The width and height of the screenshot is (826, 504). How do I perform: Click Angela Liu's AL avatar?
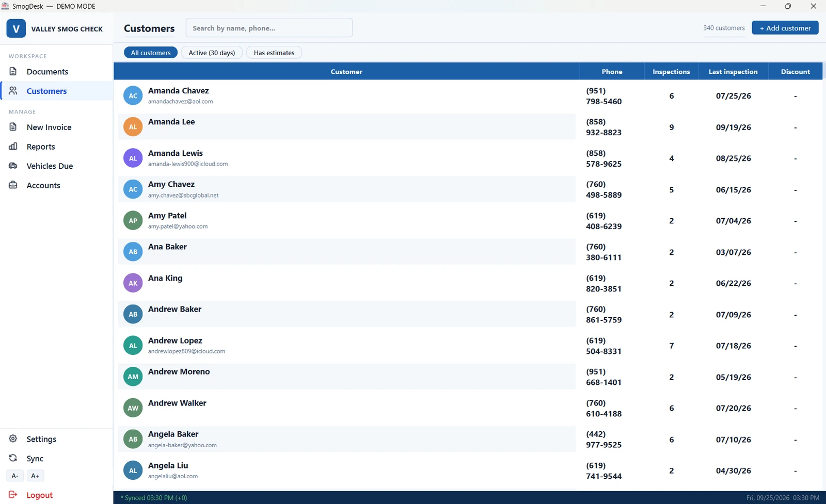[133, 470]
